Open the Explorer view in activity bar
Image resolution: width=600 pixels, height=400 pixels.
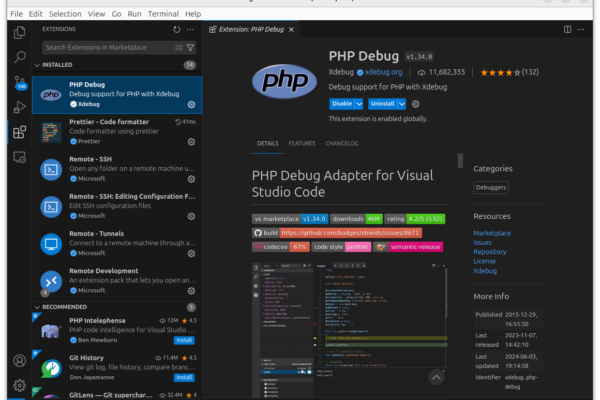pyautogui.click(x=20, y=33)
